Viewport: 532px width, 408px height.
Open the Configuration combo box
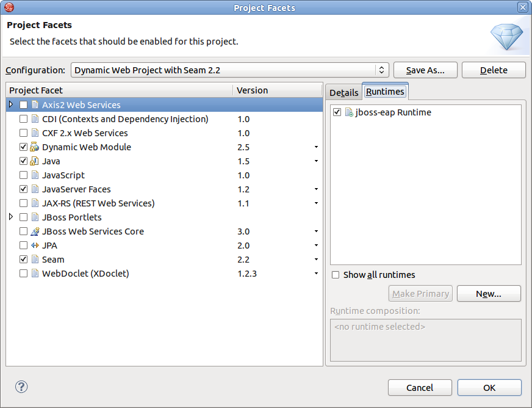380,70
